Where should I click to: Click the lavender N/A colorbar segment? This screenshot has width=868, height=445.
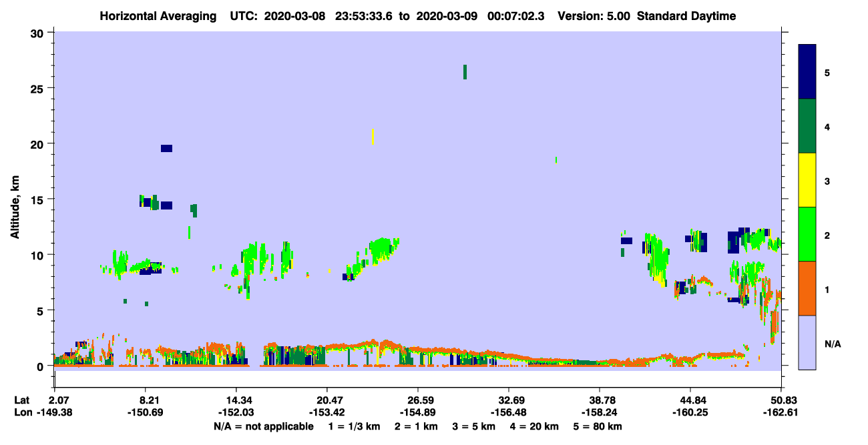click(x=807, y=342)
